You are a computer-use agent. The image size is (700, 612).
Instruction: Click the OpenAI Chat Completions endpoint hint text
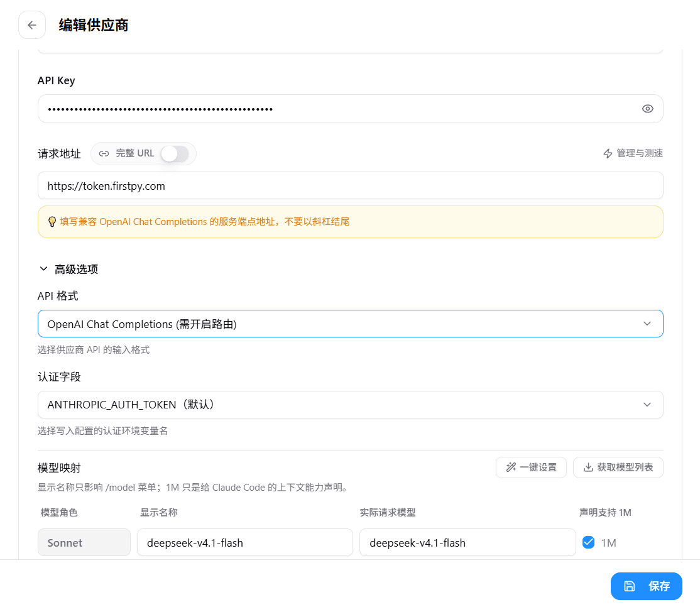coord(204,222)
